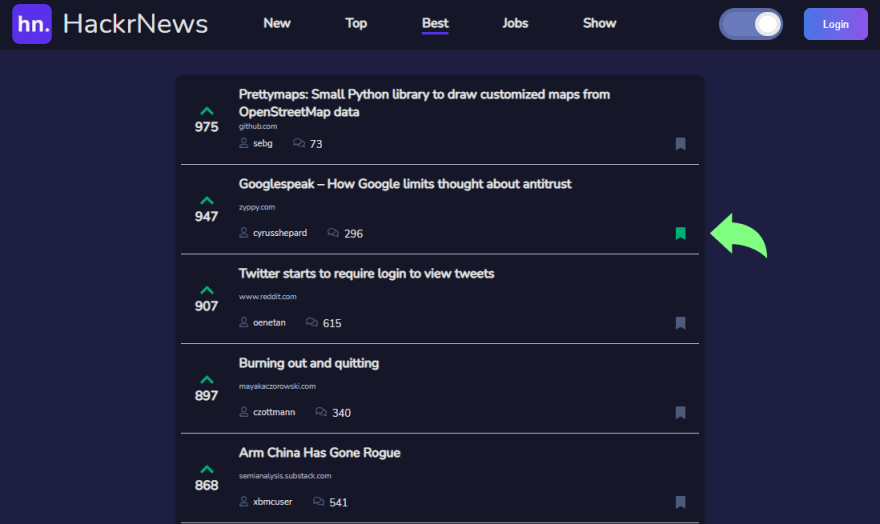The height and width of the screenshot is (524, 880).
Task: Remove bookmark from the Googlespeak story
Action: [x=680, y=233]
